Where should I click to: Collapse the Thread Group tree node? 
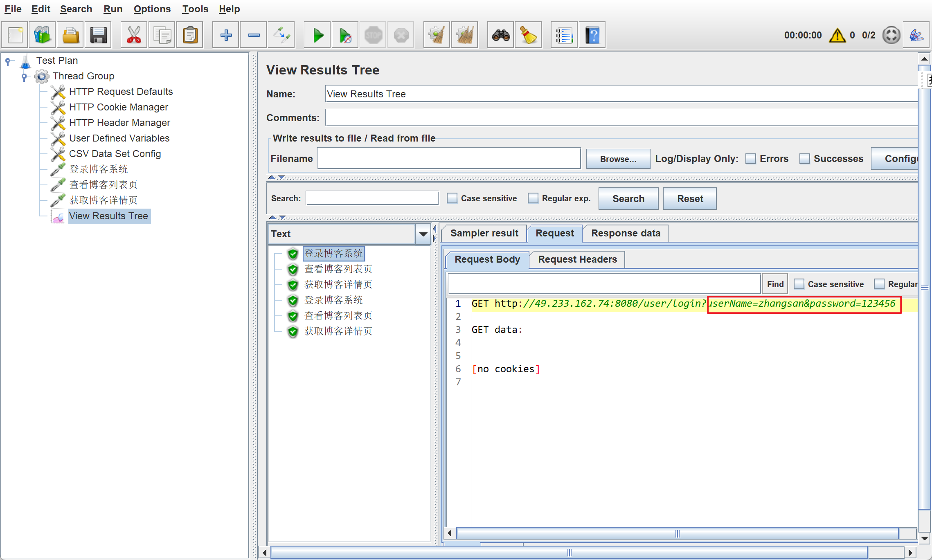pyautogui.click(x=24, y=76)
